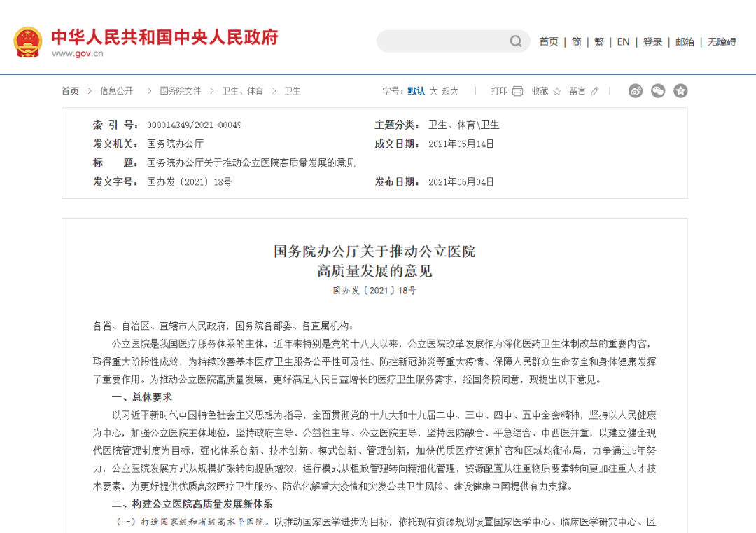Screen dimensions: 756x533
Task: Share the page to Weibo
Action: (636, 90)
